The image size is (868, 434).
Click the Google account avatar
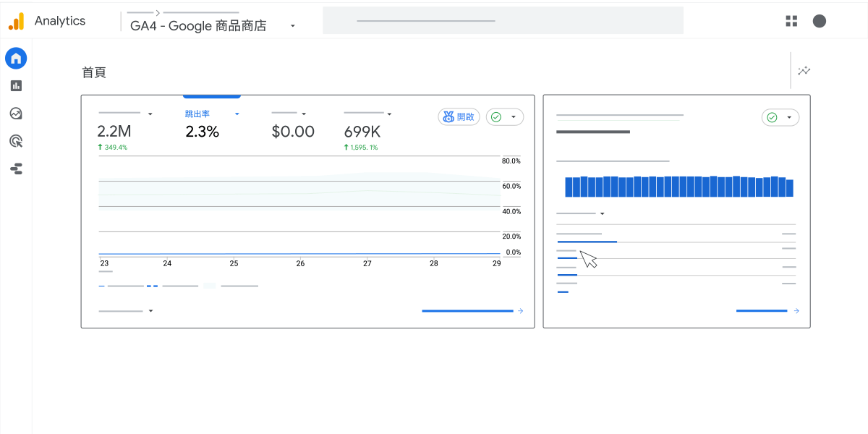[x=820, y=21]
